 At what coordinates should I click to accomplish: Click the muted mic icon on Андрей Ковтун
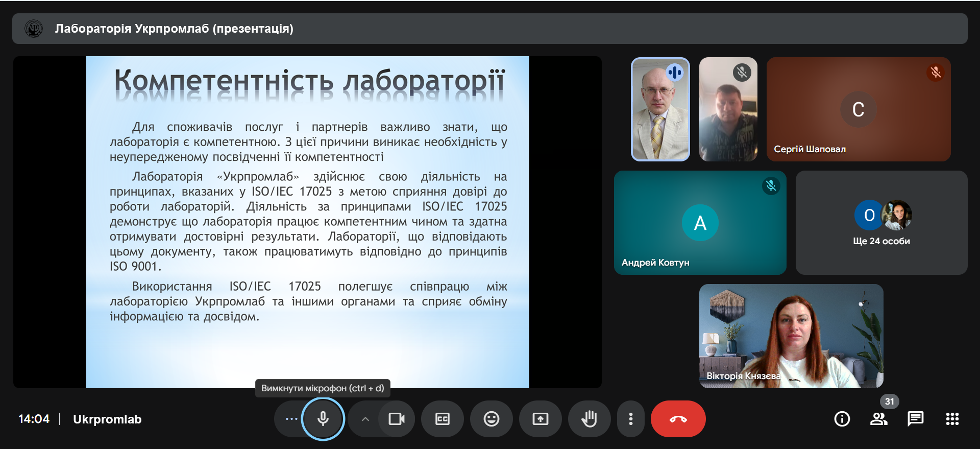[771, 186]
